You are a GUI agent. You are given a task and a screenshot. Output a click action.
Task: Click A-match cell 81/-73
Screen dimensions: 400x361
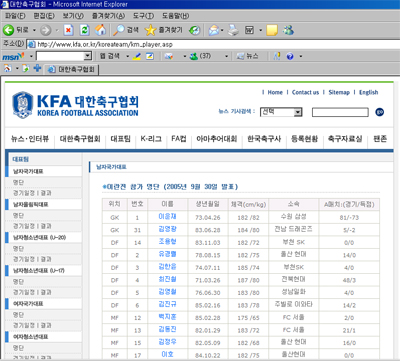pos(349,217)
